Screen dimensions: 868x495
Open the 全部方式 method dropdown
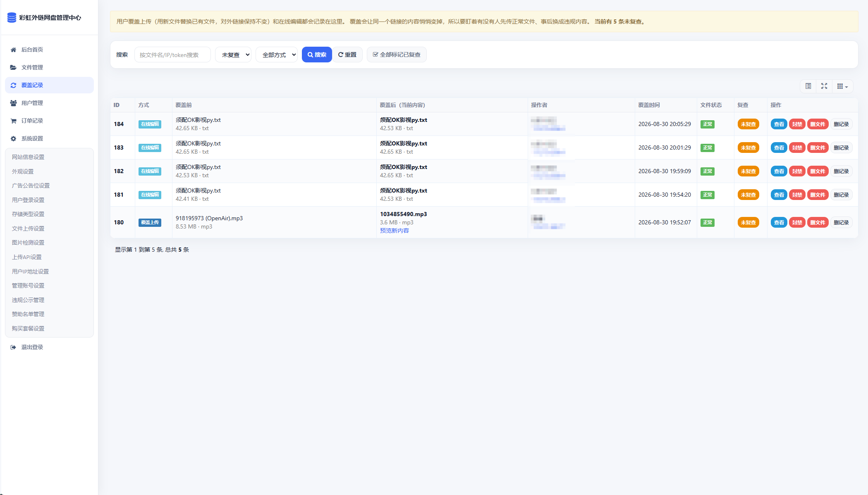coord(277,55)
